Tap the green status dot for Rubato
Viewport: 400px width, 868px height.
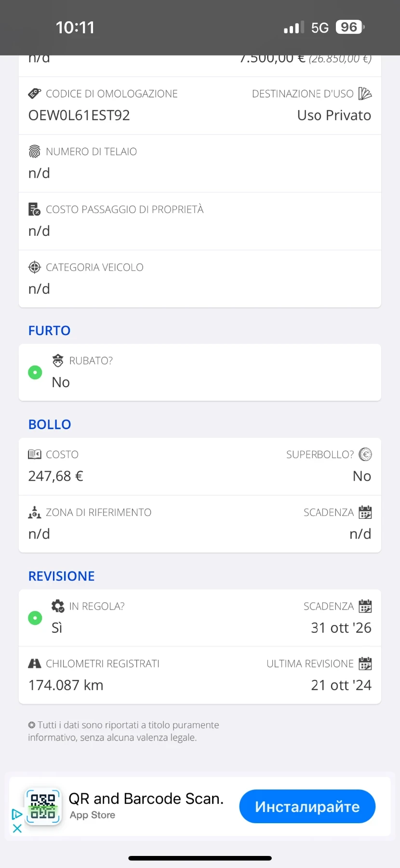click(35, 372)
